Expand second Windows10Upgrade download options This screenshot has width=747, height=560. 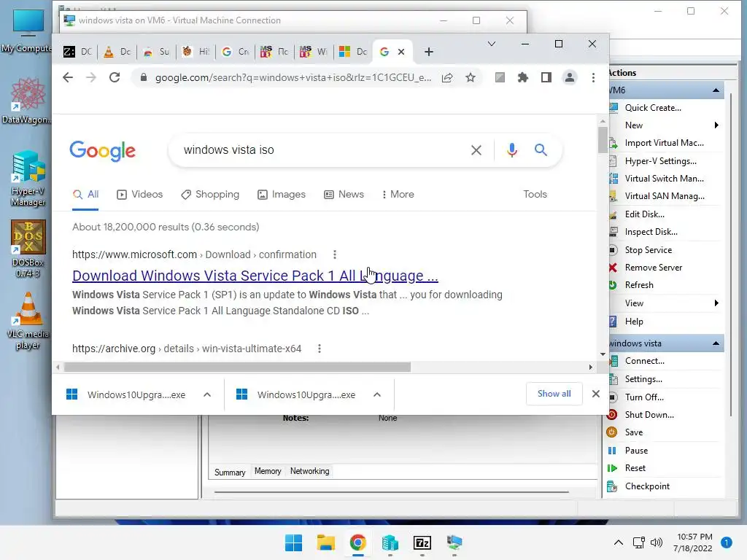coord(377,394)
